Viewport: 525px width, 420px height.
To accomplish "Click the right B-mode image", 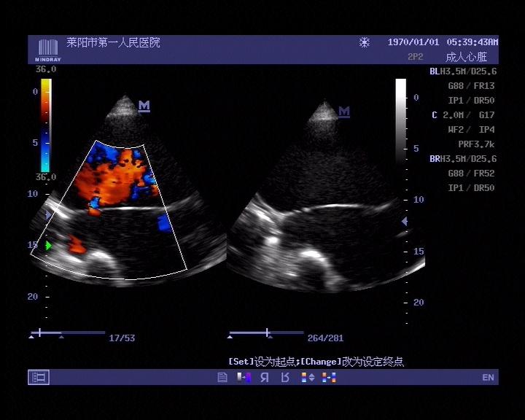I will (327, 196).
